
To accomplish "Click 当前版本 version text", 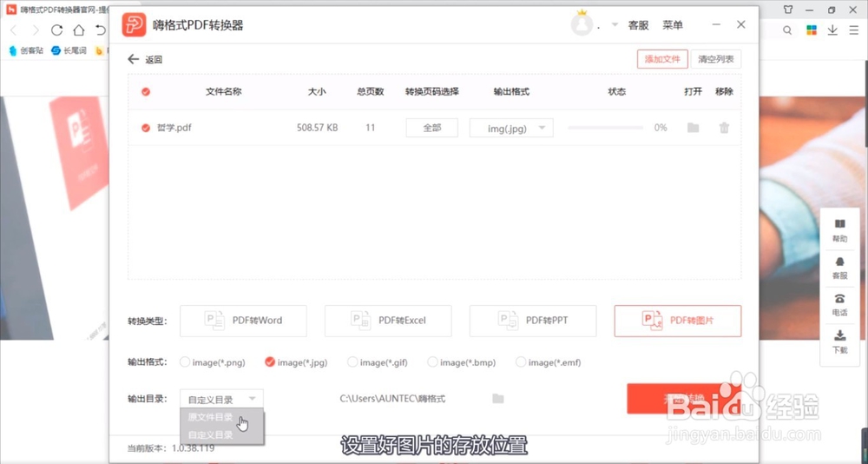I will (x=170, y=447).
